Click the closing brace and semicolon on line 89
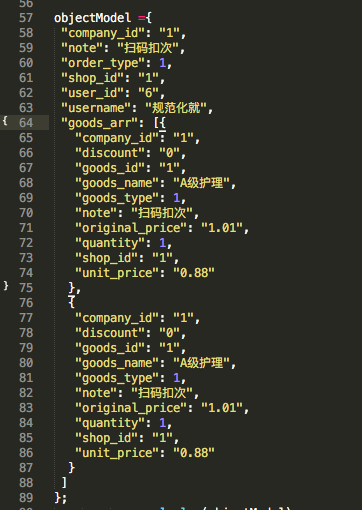The width and height of the screenshot is (362, 510). tap(61, 498)
